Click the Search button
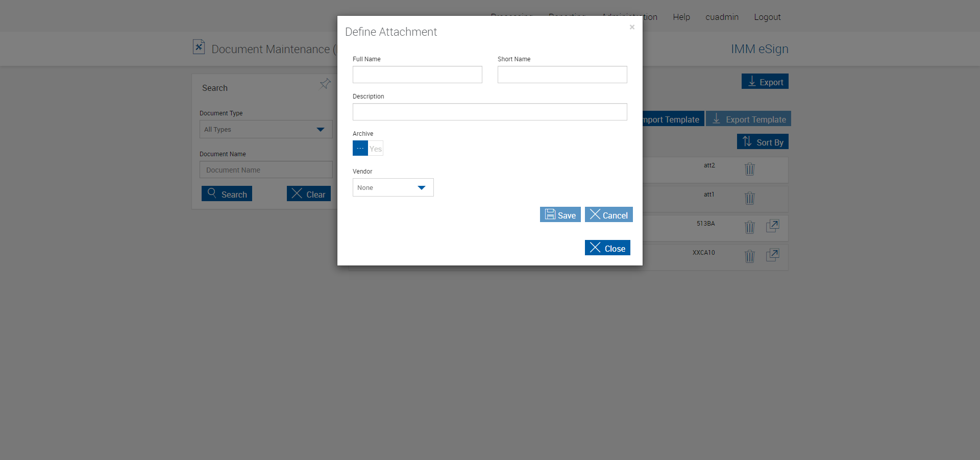This screenshot has height=460, width=980. 227,193
